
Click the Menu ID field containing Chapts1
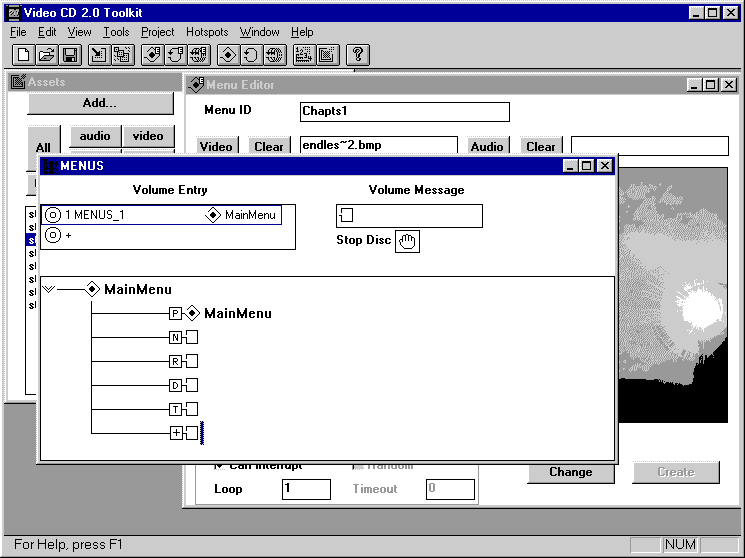[405, 112]
